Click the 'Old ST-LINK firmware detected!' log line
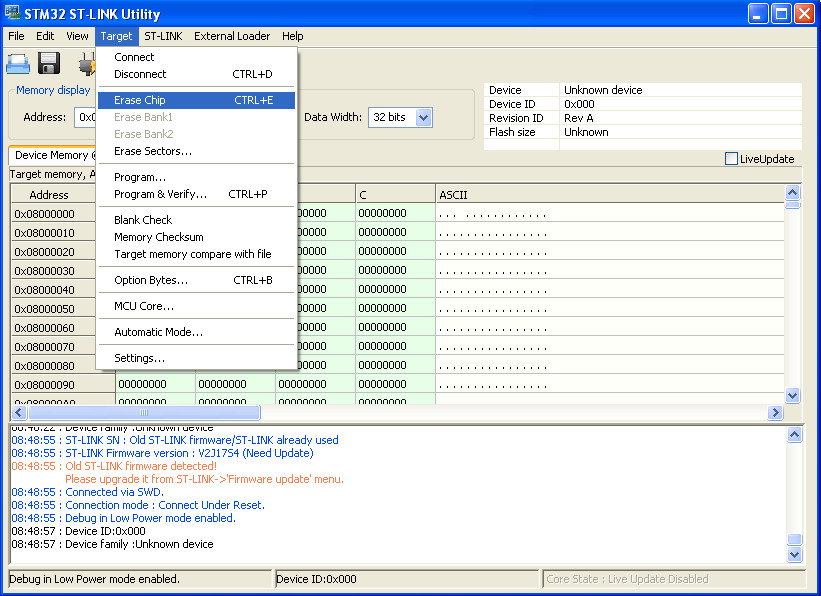This screenshot has height=596, width=821. (114, 466)
